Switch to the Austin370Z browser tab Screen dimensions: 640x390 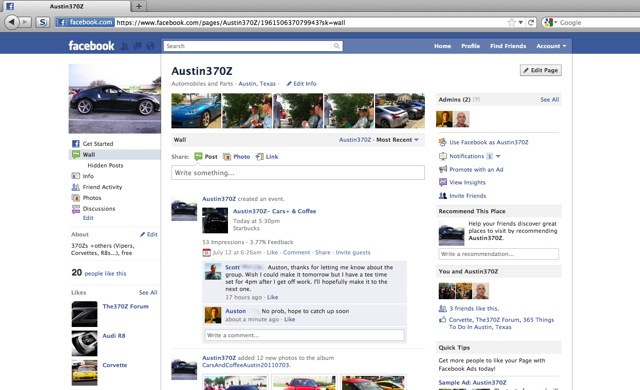pos(67,6)
